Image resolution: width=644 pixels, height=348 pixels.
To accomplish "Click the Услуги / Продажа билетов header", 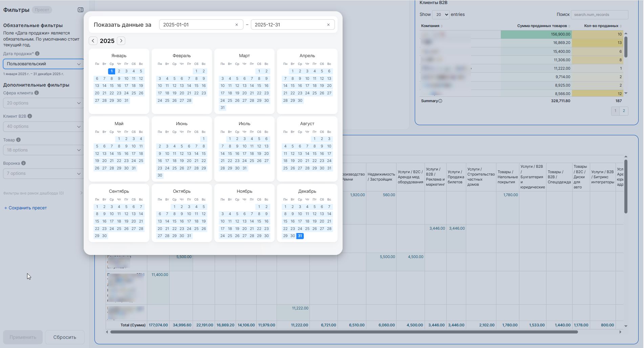I will [456, 177].
